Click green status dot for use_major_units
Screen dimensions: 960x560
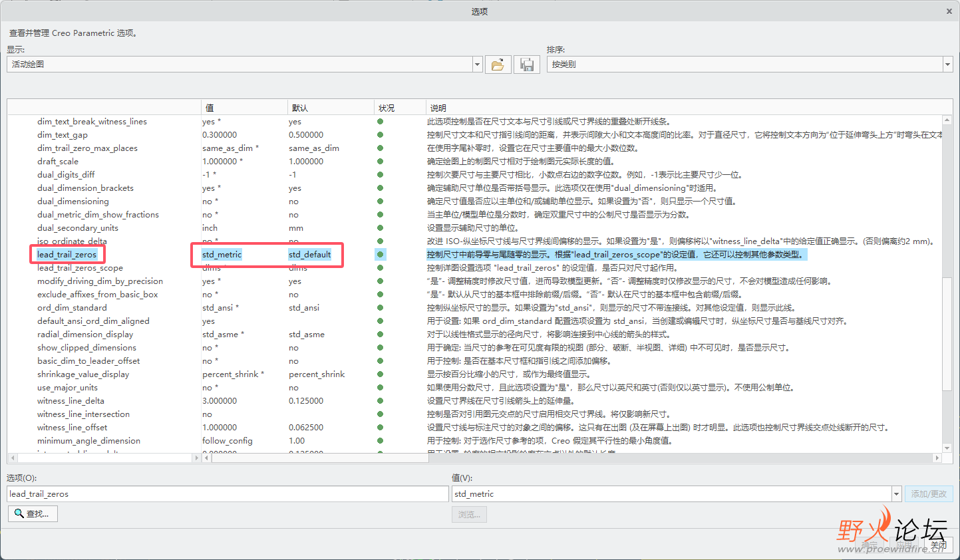[381, 388]
